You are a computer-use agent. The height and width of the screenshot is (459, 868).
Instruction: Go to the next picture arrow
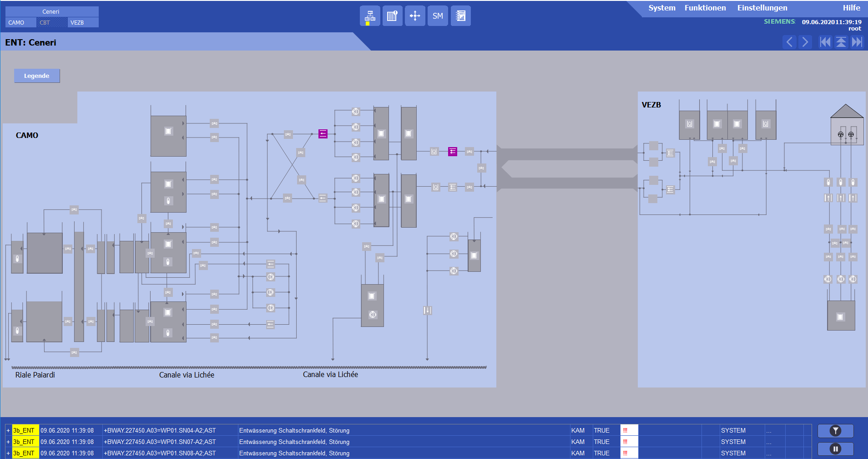click(805, 42)
